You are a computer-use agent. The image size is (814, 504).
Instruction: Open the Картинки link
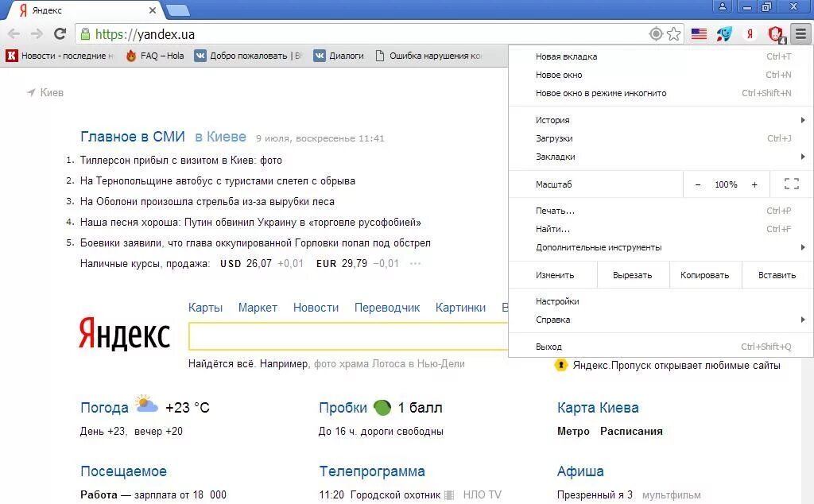[x=460, y=308]
